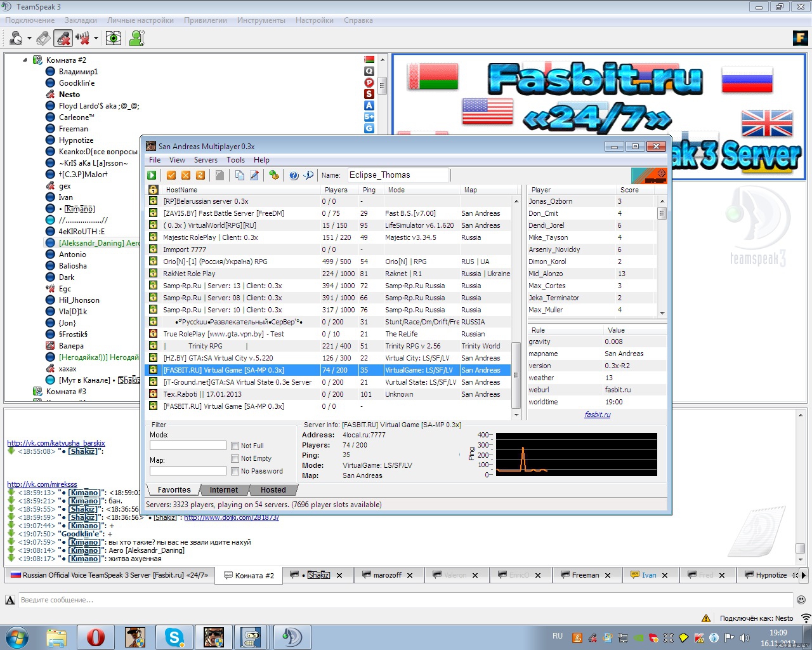The image size is (812, 650).
Task: Click the gear Settings icon in SA-MP toolbar
Action: pyautogui.click(x=274, y=175)
